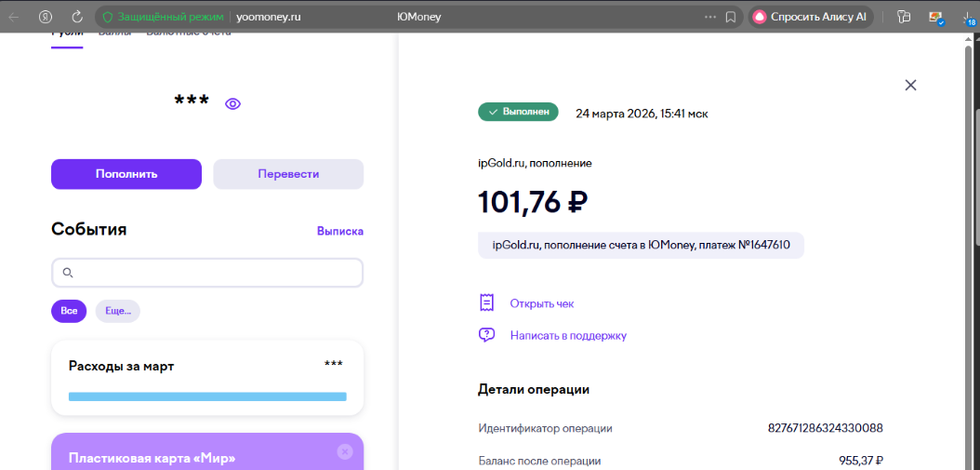This screenshot has height=470, width=980.
Task: Open the three-dot address bar menu
Action: click(710, 17)
